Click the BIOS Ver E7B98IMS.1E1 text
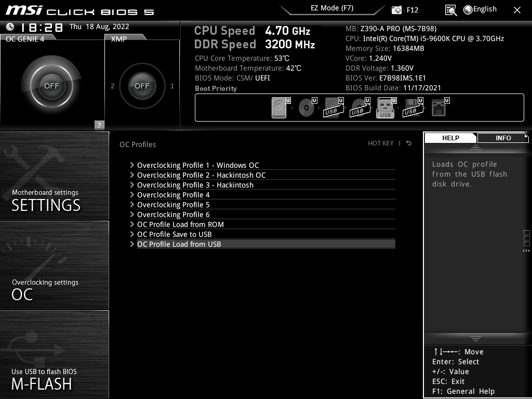 pyautogui.click(x=385, y=78)
